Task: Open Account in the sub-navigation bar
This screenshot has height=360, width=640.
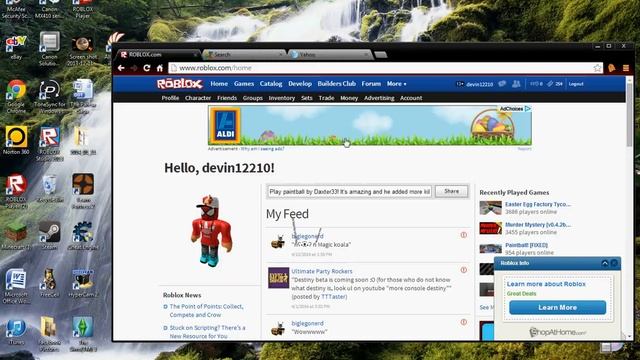Action: (411, 98)
